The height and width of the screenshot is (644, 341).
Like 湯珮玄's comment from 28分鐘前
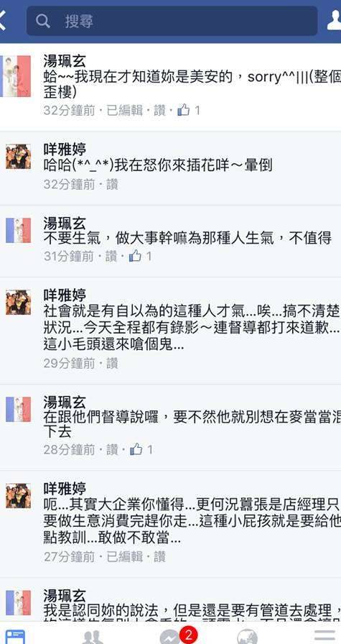tap(113, 449)
